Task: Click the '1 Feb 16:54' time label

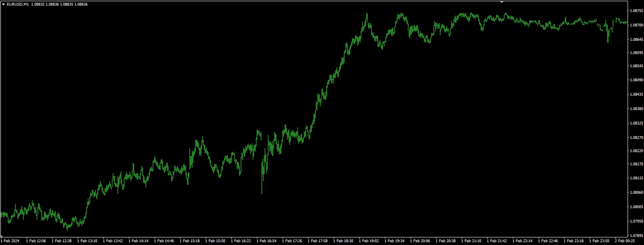Action: click(266, 241)
